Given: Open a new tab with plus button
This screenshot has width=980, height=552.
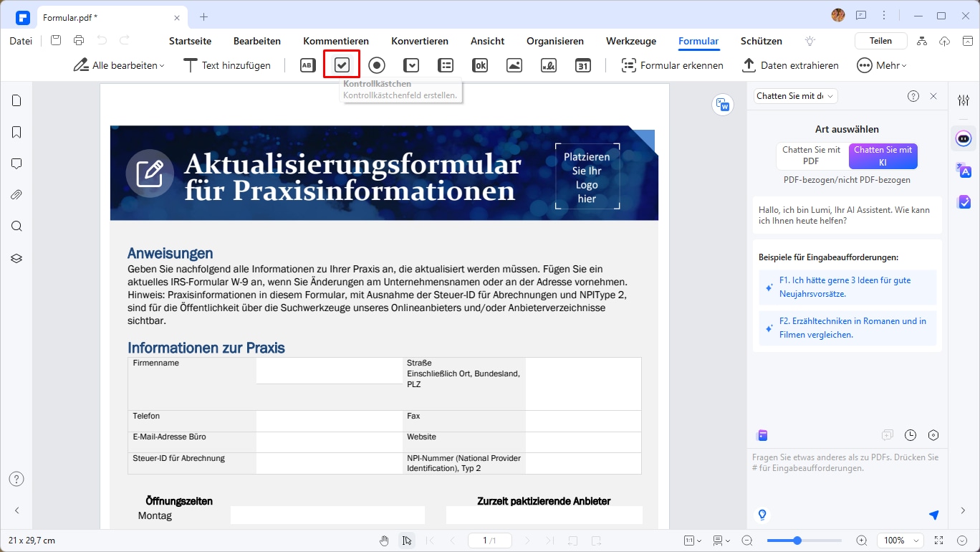Looking at the screenshot, I should tap(203, 16).
